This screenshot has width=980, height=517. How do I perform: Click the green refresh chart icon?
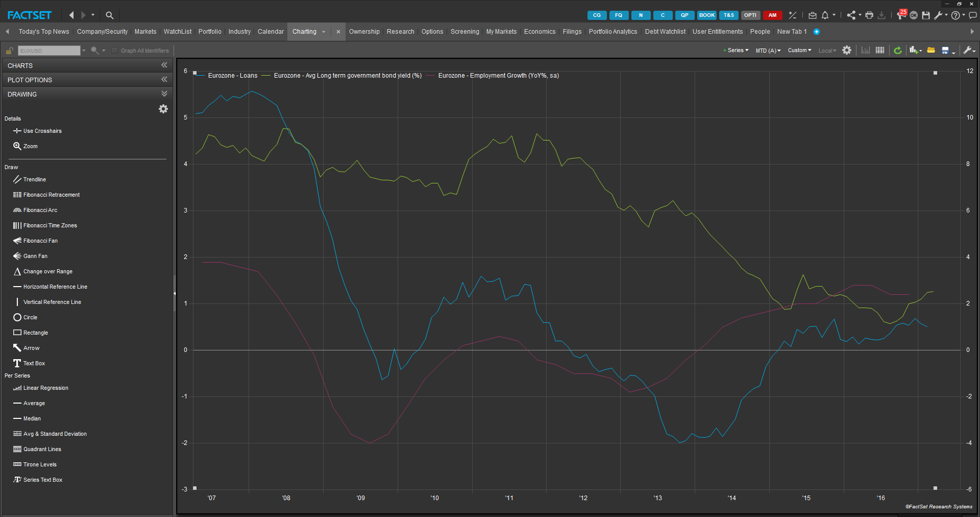(898, 51)
